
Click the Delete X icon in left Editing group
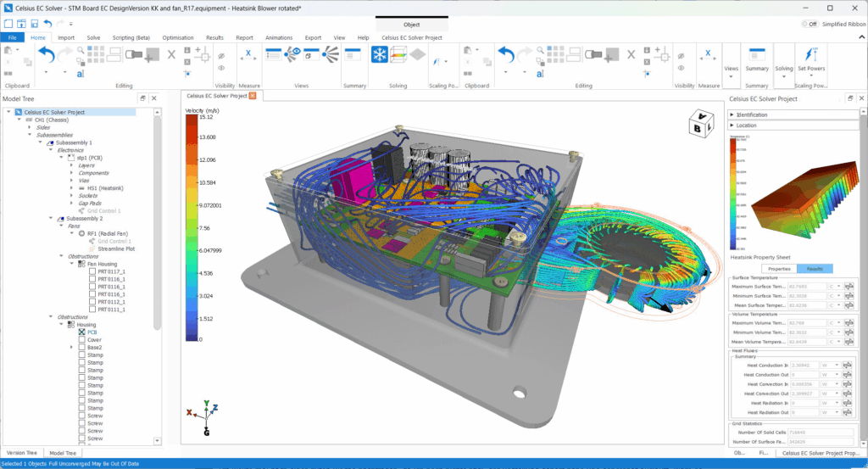tap(171, 54)
